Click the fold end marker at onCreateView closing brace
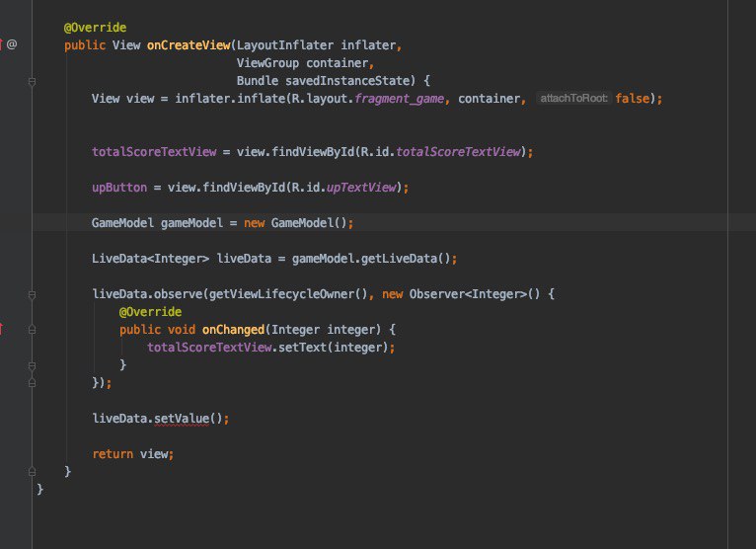756x549 pixels. click(32, 472)
